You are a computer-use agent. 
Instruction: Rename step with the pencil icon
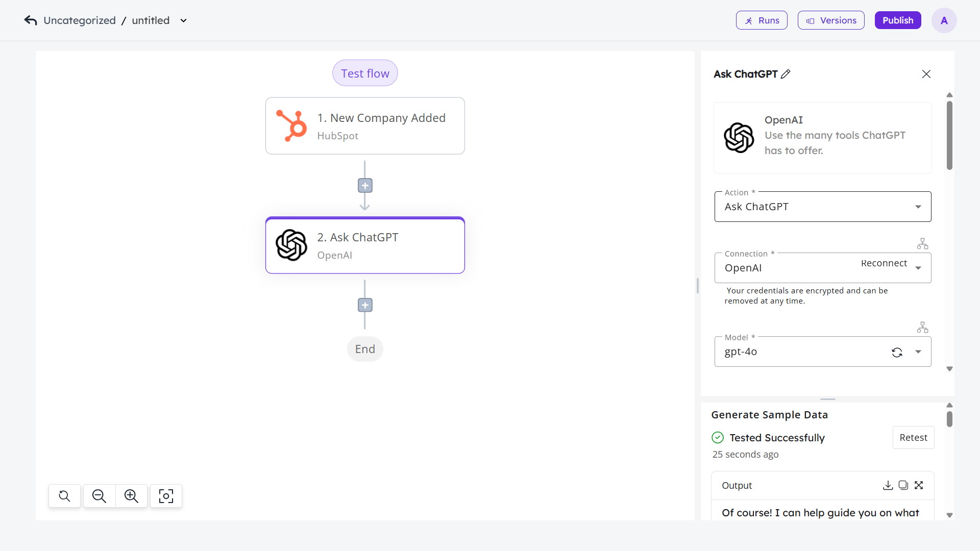point(786,74)
